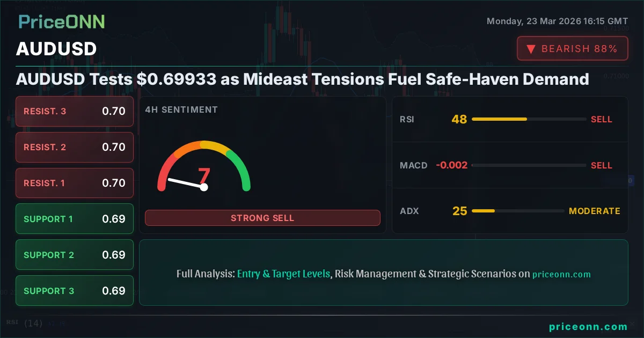Click the AUDUSD Tests $0.69933 headline
Viewport: 644px width, 338px height.
[303, 79]
